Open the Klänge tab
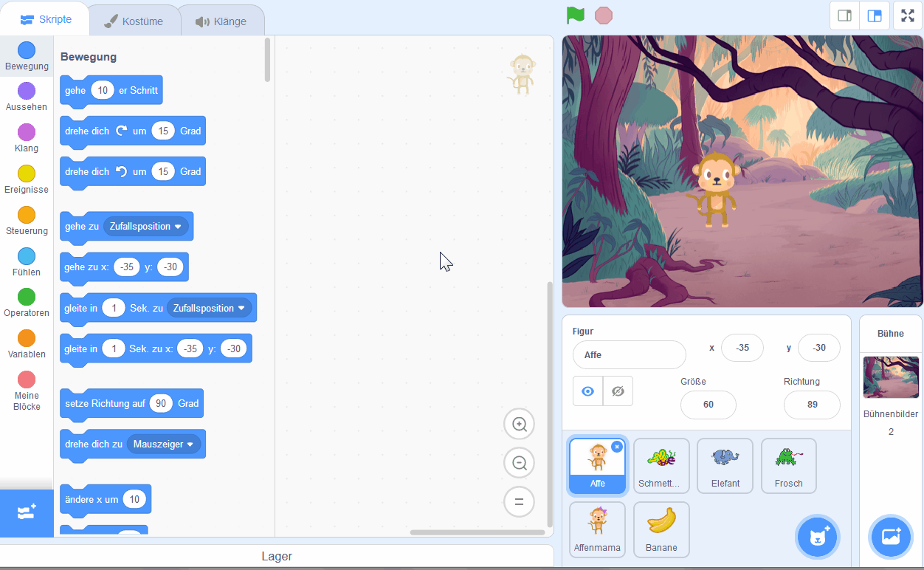Viewport: 924px width, 570px height. coord(221,21)
